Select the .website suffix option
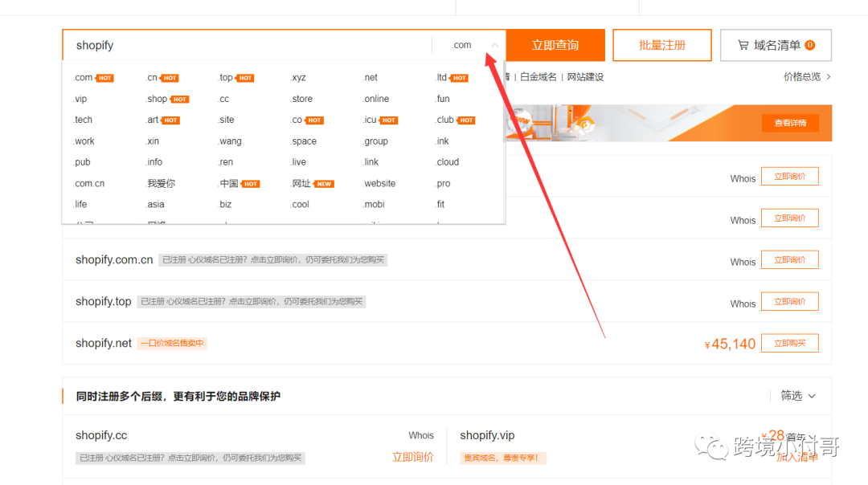The image size is (868, 485). (379, 184)
